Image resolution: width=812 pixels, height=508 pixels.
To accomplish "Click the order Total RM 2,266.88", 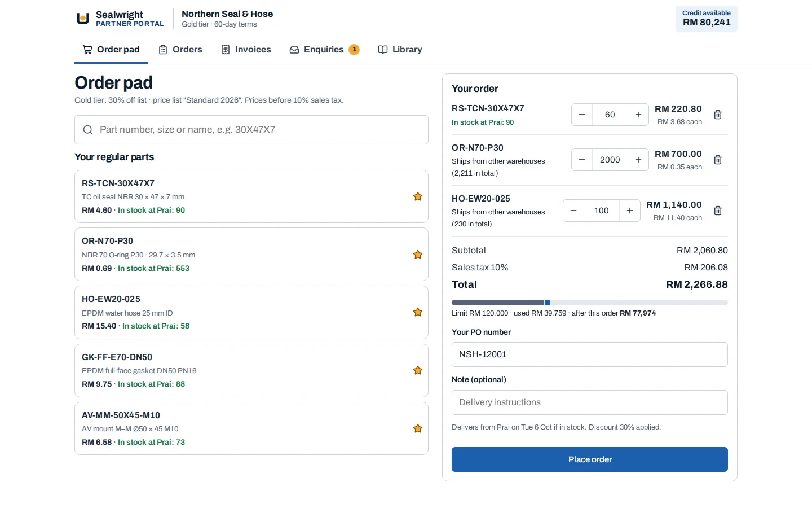I will (x=697, y=284).
